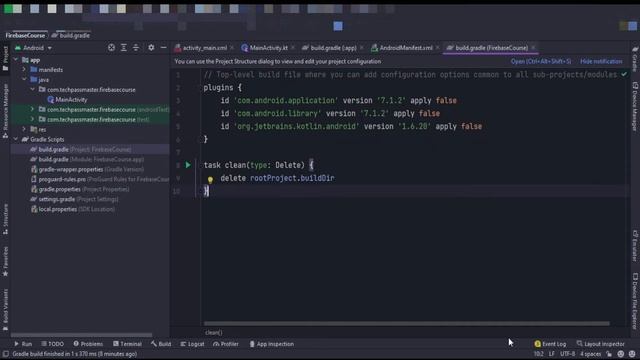Open the Event Log
The width and height of the screenshot is (640, 360).
tap(550, 344)
